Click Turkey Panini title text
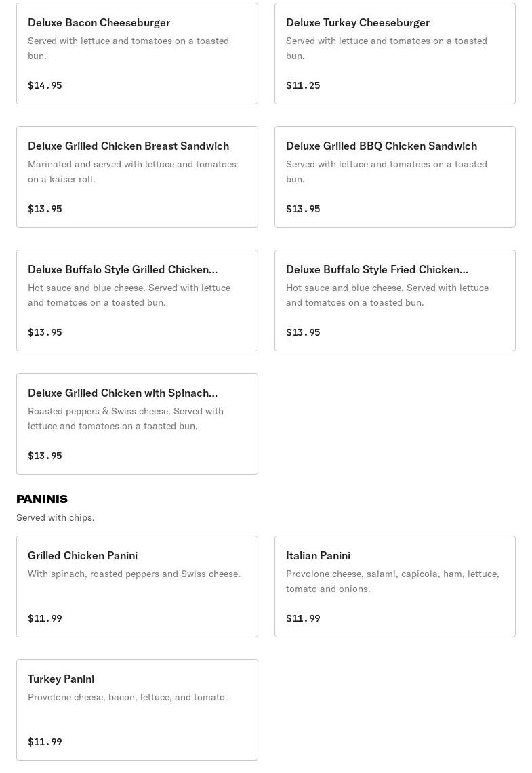532x773 pixels. click(x=61, y=679)
